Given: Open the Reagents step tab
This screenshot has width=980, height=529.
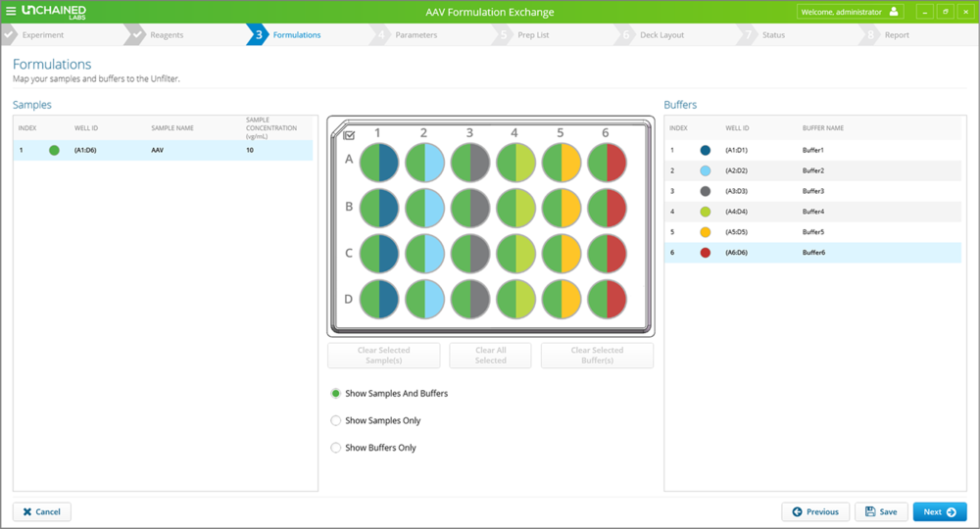Looking at the screenshot, I should [x=166, y=35].
